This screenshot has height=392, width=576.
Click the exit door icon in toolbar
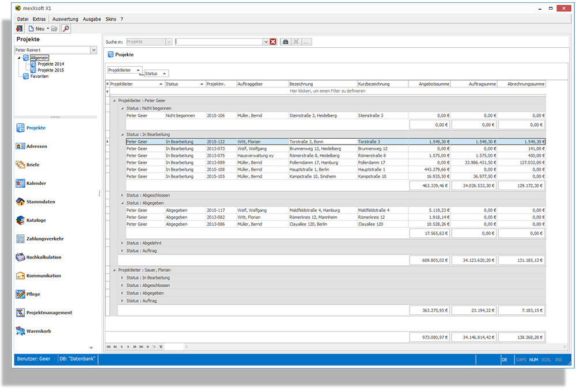point(19,28)
